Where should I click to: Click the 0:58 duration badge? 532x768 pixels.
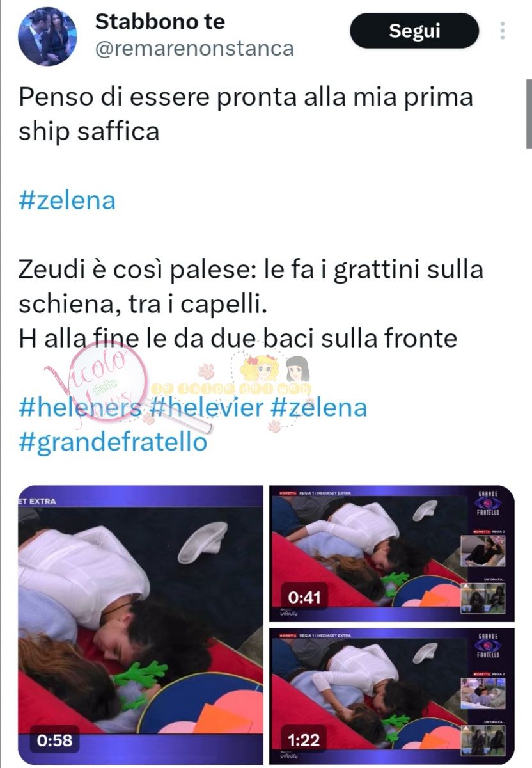pos(54,740)
